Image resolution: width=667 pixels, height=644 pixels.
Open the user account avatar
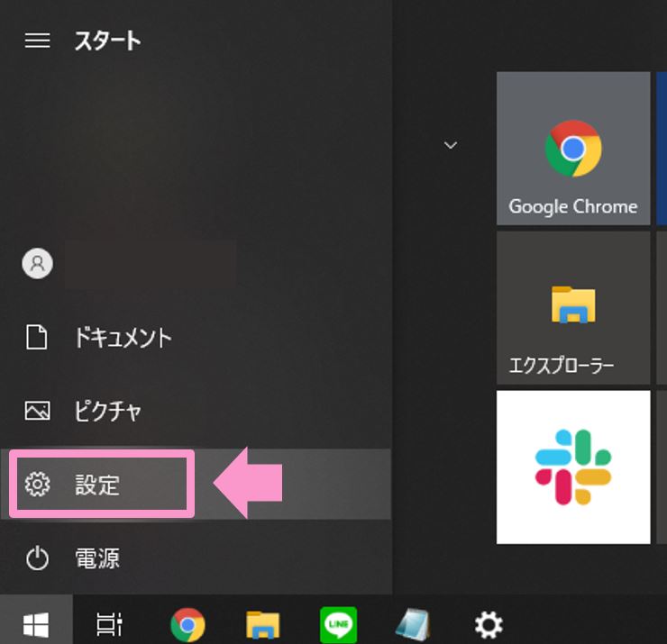[x=38, y=264]
